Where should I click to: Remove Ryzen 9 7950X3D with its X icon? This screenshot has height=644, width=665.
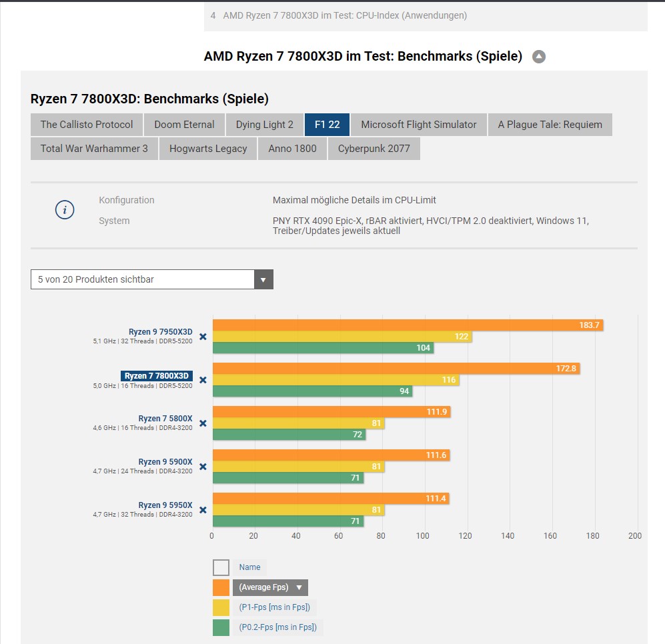(x=203, y=337)
